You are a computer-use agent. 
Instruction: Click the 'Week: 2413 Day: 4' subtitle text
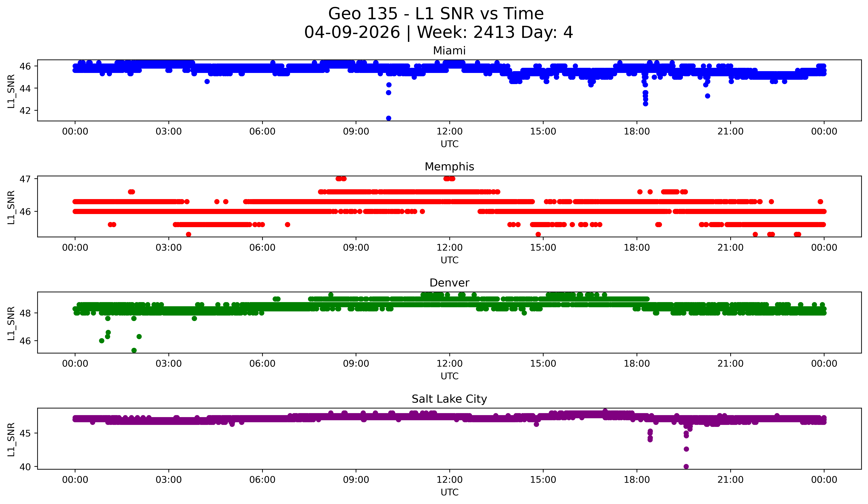(x=495, y=32)
